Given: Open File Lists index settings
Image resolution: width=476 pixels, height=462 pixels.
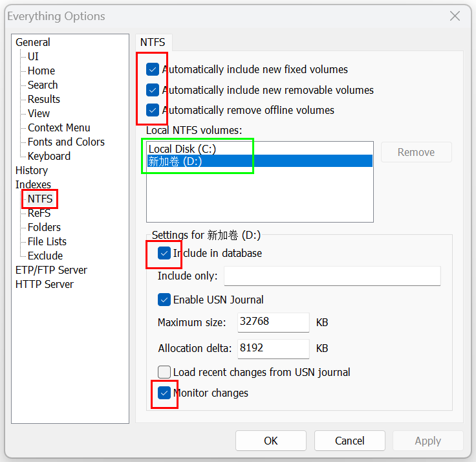Looking at the screenshot, I should (47, 241).
